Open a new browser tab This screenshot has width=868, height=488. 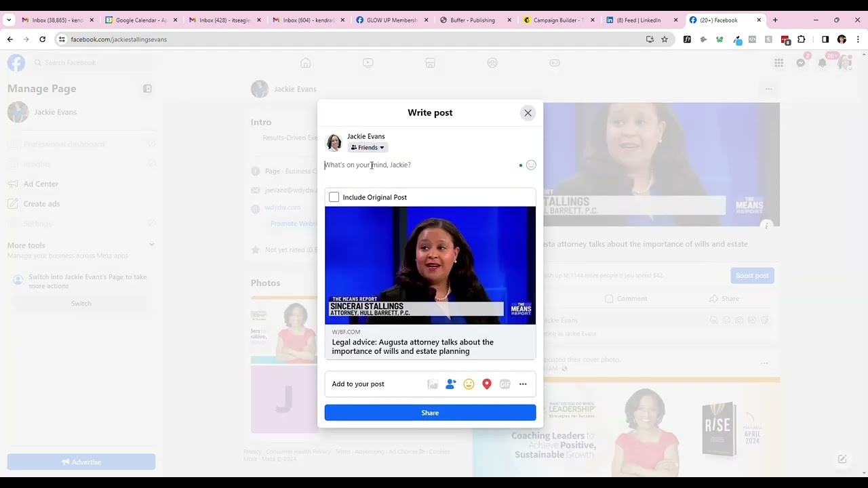[x=775, y=20]
